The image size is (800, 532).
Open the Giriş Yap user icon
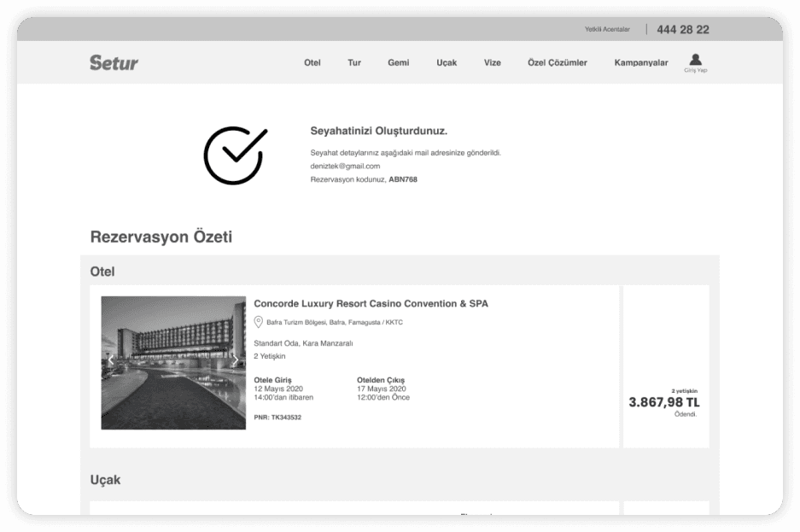click(695, 62)
